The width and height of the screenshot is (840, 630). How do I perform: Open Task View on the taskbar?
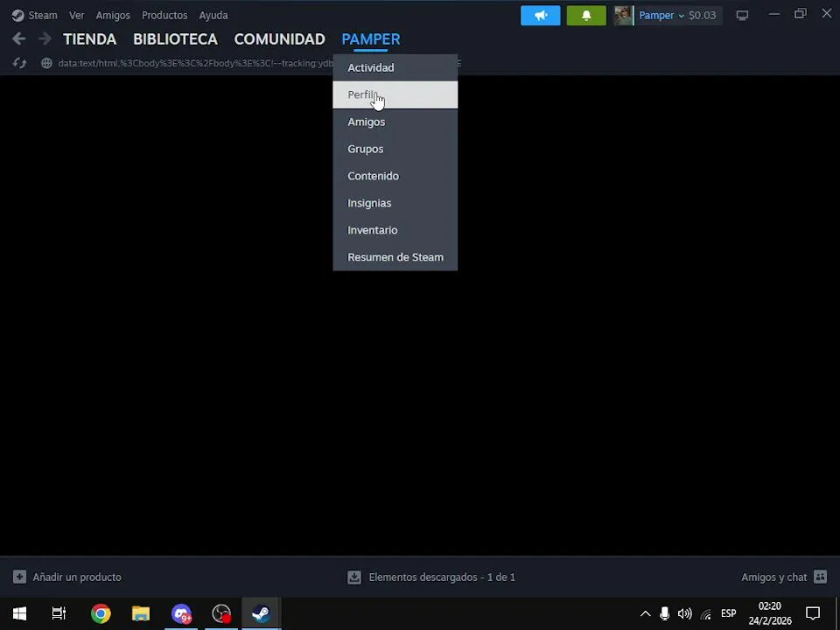click(x=59, y=613)
